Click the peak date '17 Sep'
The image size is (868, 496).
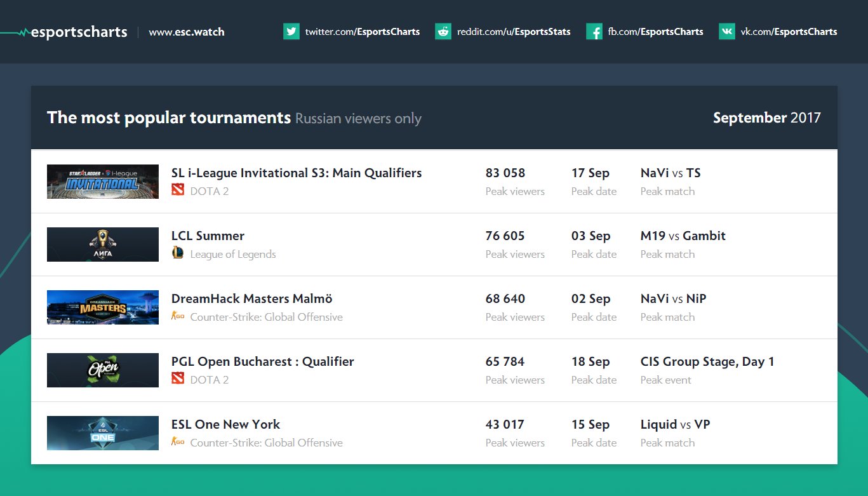coord(591,173)
